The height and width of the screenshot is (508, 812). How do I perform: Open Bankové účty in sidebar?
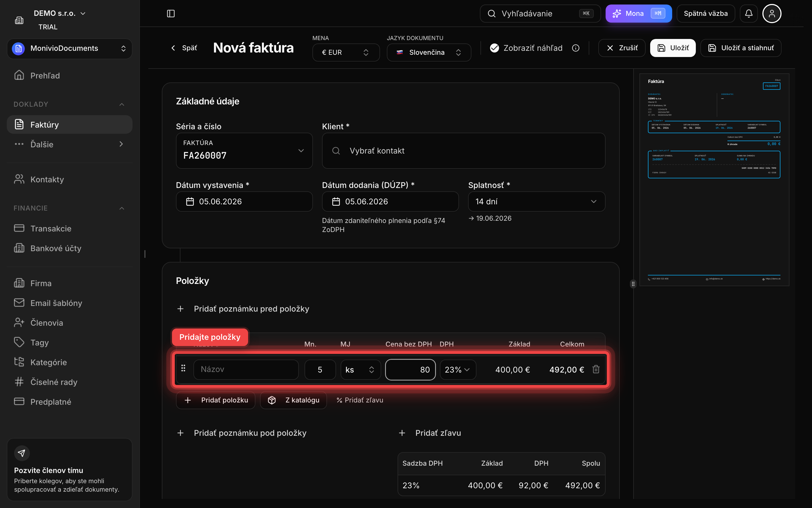pyautogui.click(x=69, y=248)
